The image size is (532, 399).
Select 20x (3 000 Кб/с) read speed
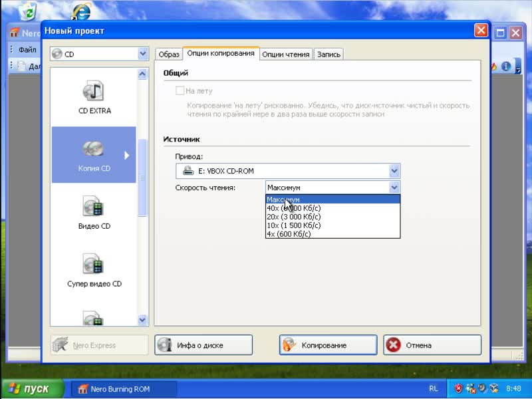pyautogui.click(x=333, y=217)
